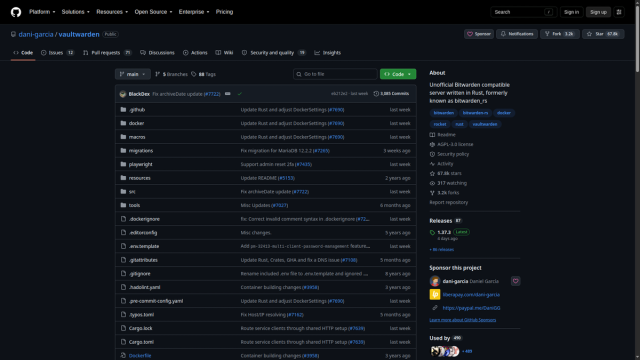Open the Cargo.toml file
The width and height of the screenshot is (640, 360).
(141, 342)
